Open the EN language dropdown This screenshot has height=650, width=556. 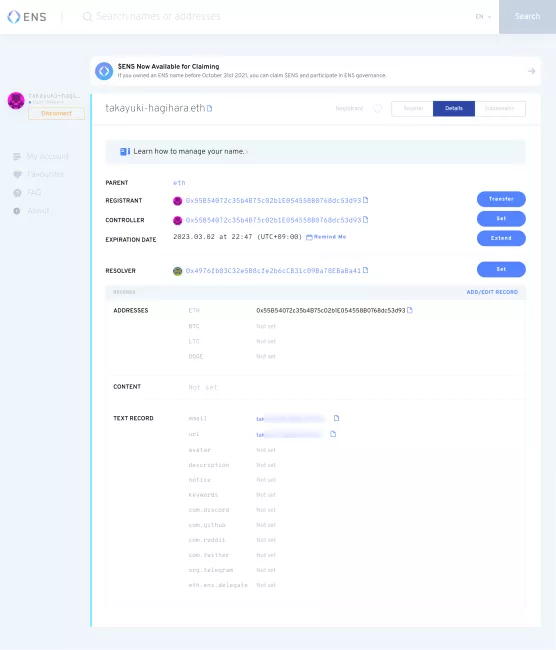pos(483,17)
